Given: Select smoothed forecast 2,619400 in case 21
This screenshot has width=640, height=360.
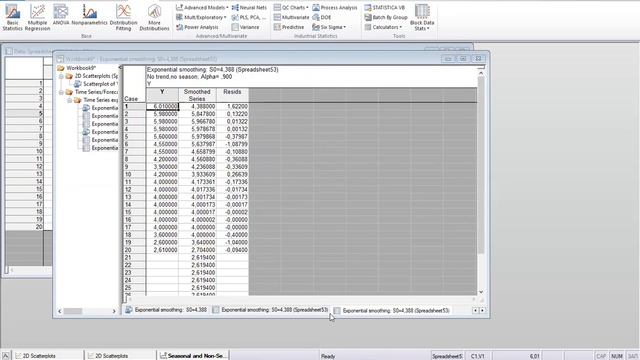Looking at the screenshot, I should pos(197,258).
